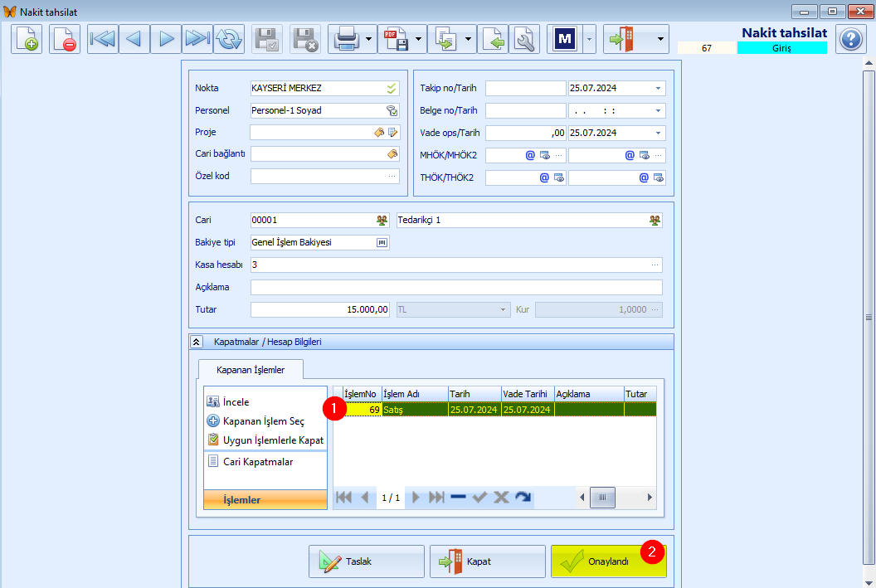876x588 pixels.
Task: Go to the previous record in the top toolbar
Action: (x=134, y=39)
